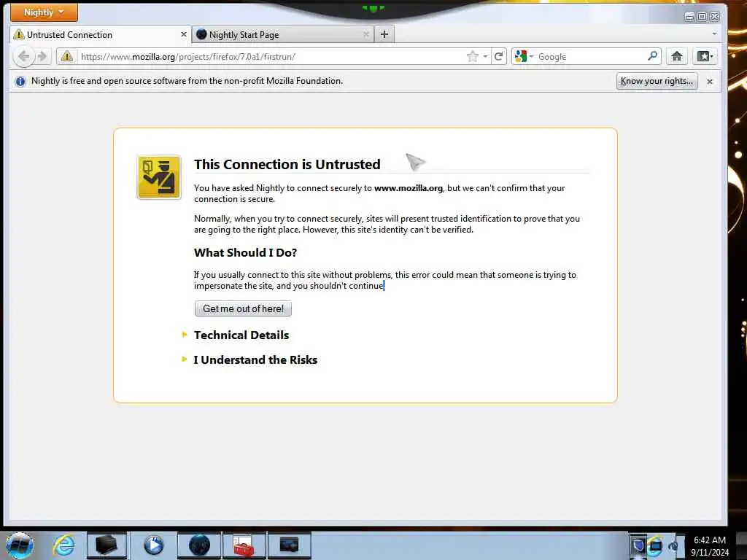Click the IE-style tray icon in system tray
Image resolution: width=747 pixels, height=560 pixels.
[655, 545]
